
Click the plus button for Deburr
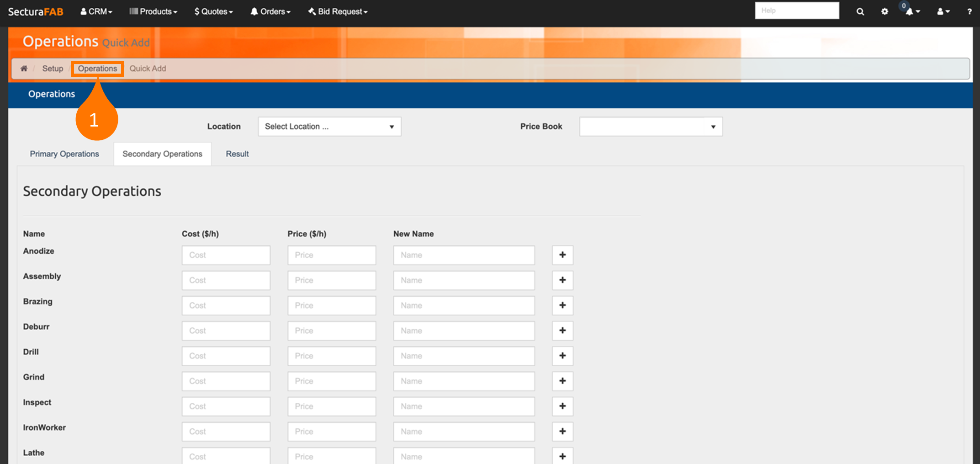562,331
